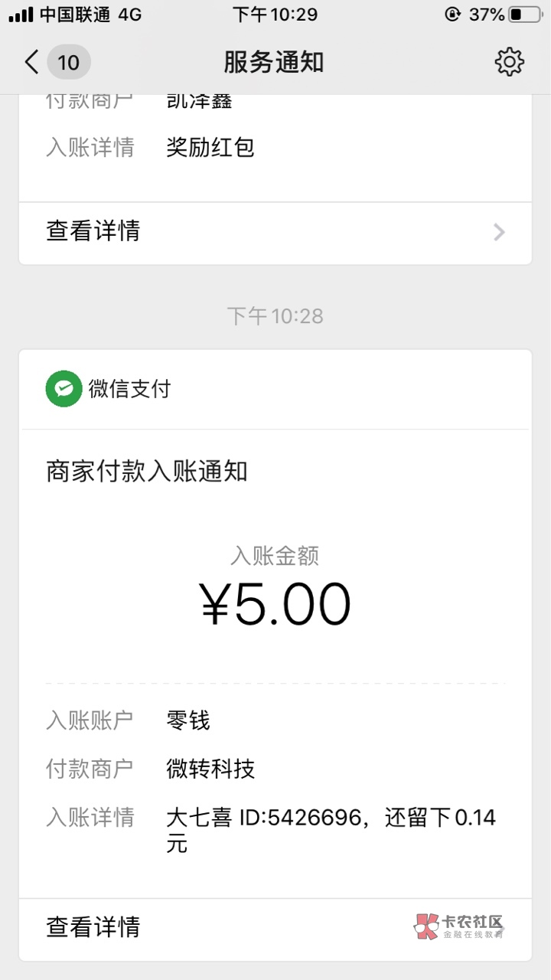Open 查看详情 on the 奖励红包 card
This screenshot has width=551, height=980.
tap(93, 230)
